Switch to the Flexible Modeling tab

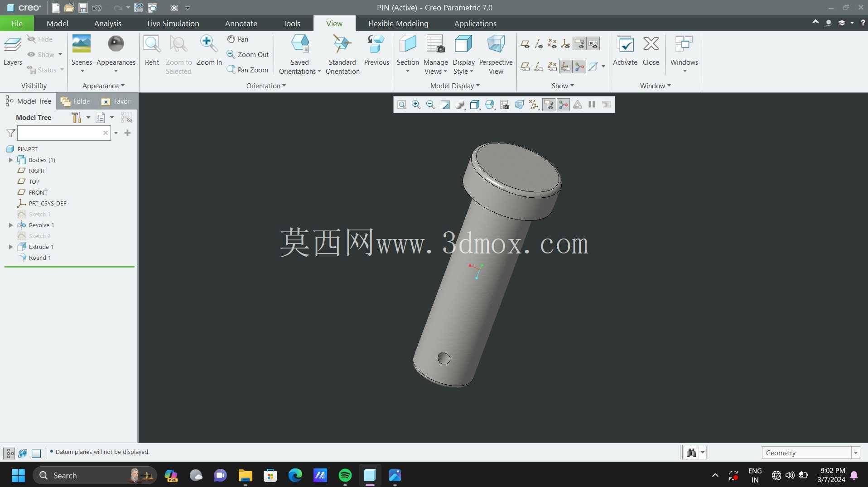click(398, 24)
